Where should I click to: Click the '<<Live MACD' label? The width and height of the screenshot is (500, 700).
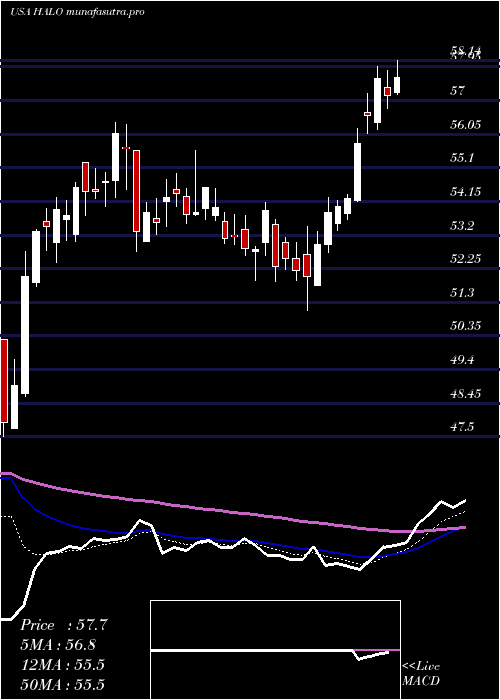(x=421, y=674)
